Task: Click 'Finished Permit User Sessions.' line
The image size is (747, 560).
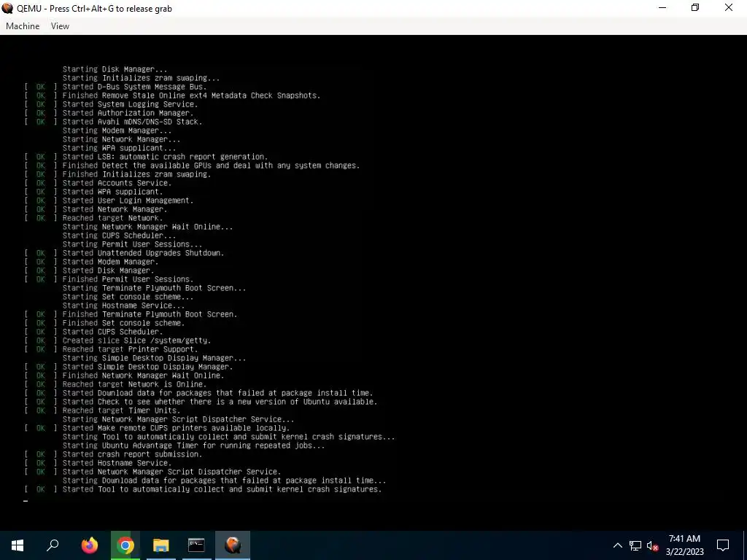Action: click(x=128, y=279)
